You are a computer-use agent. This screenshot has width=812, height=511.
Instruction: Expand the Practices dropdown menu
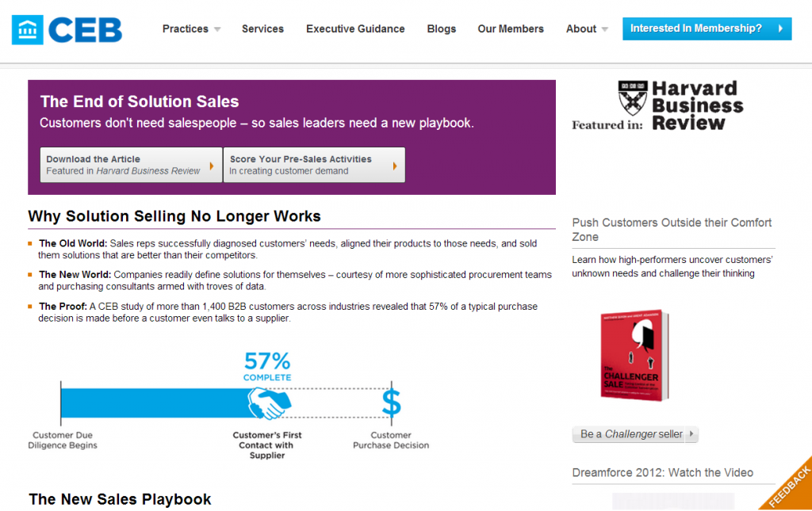coord(217,29)
